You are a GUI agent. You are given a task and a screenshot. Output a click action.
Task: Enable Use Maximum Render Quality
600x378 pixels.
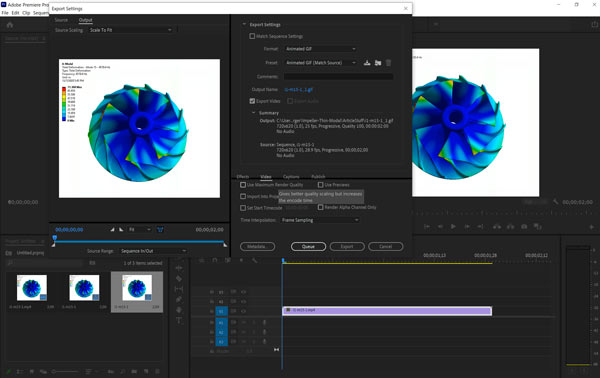tap(243, 185)
